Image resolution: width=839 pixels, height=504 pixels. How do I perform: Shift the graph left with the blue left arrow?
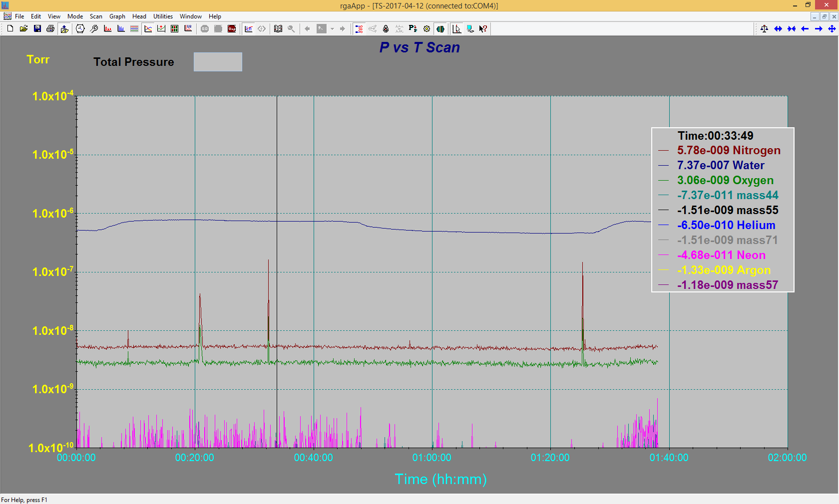805,29
